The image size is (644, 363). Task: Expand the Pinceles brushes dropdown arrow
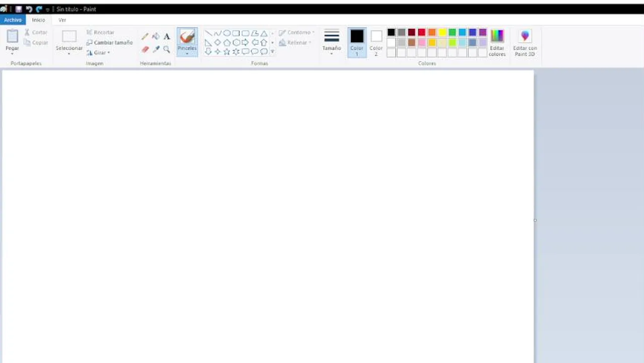[187, 53]
